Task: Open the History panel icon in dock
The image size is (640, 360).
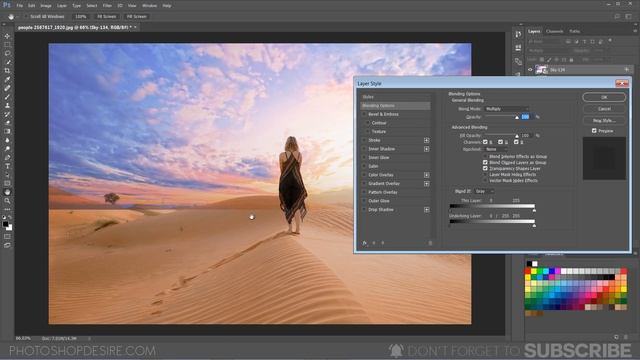Action: [x=518, y=35]
